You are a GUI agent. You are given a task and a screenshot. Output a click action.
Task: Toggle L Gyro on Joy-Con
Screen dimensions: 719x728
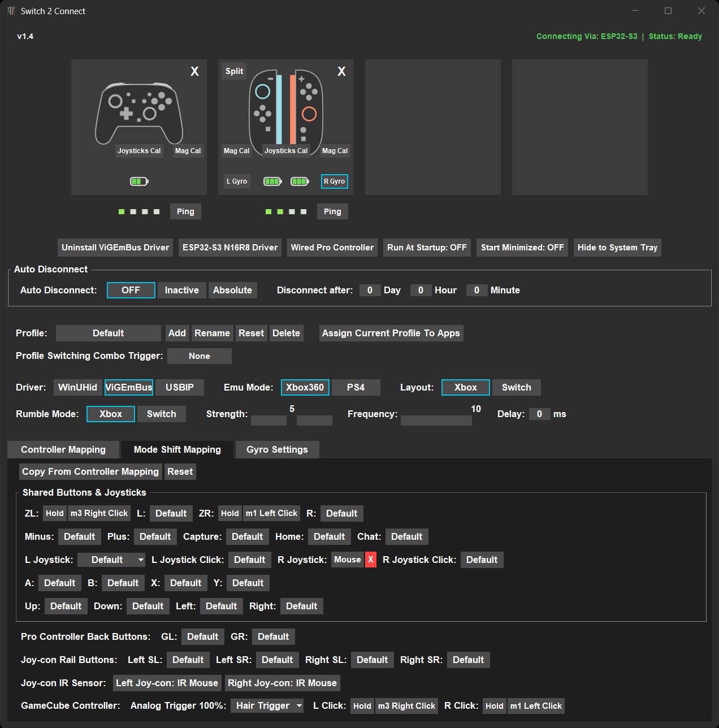(237, 181)
